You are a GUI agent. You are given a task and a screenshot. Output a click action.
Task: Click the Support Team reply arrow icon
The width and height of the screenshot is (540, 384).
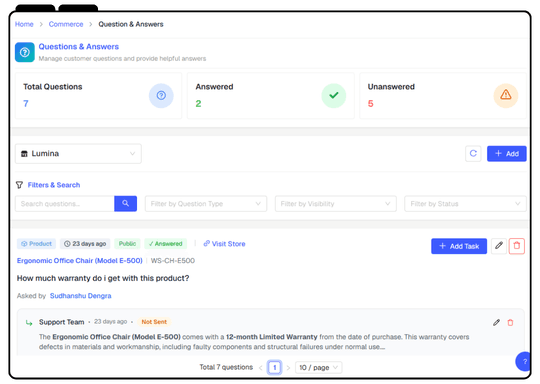[x=29, y=323]
